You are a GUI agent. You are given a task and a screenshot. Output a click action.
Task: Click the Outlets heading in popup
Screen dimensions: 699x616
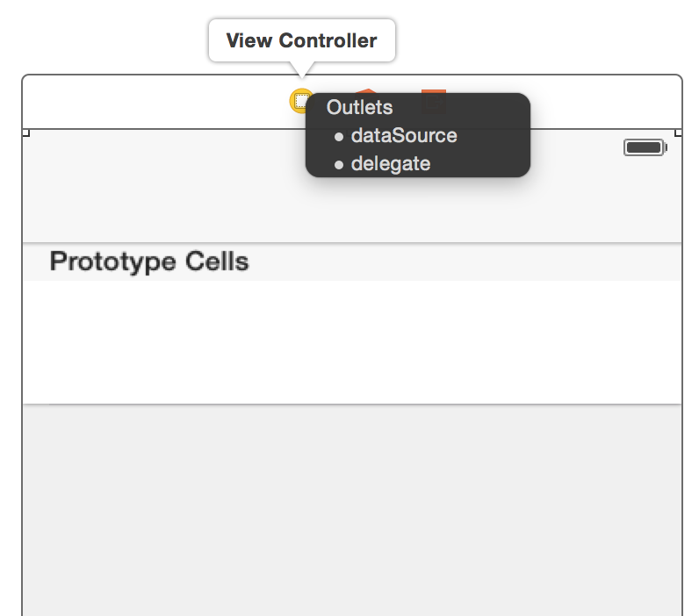[x=359, y=107]
